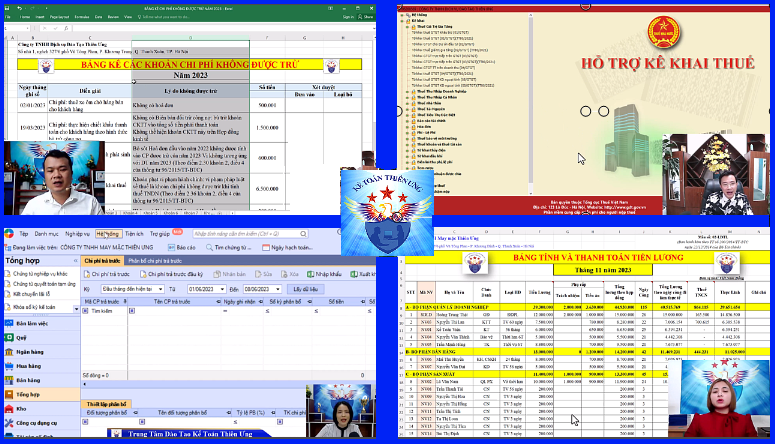Click Lý do không được trừ header cell
The image size is (775, 444).
[x=190, y=91]
